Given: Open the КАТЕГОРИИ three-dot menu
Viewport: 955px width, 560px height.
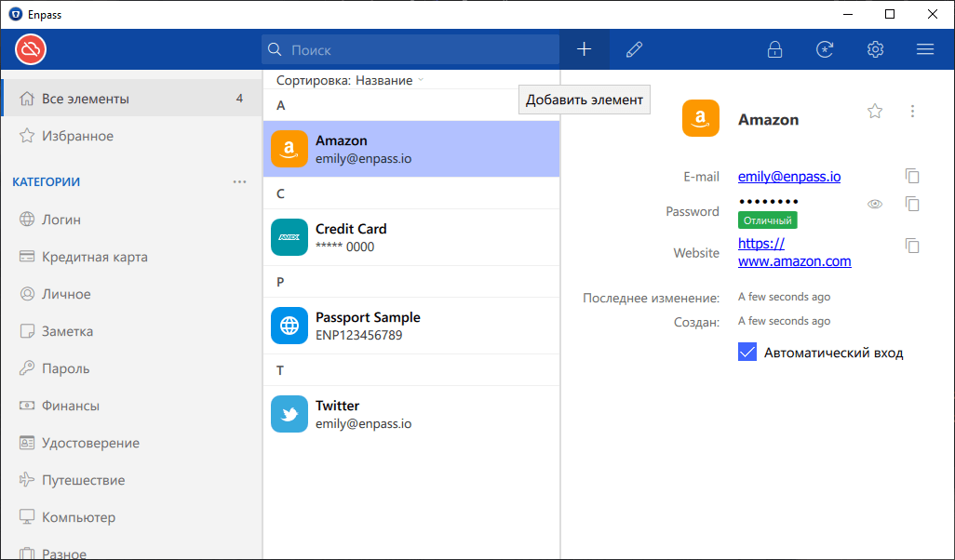Looking at the screenshot, I should [x=239, y=182].
